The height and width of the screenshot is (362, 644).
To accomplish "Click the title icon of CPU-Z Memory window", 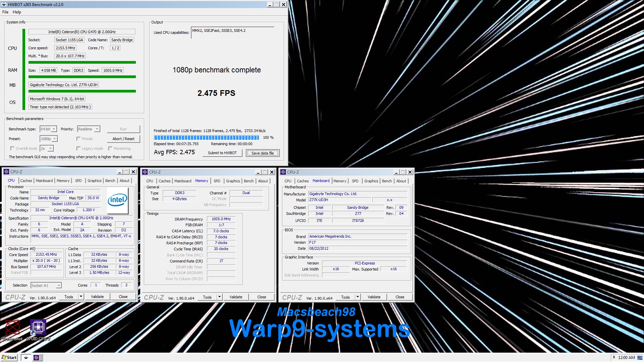I will point(145,172).
